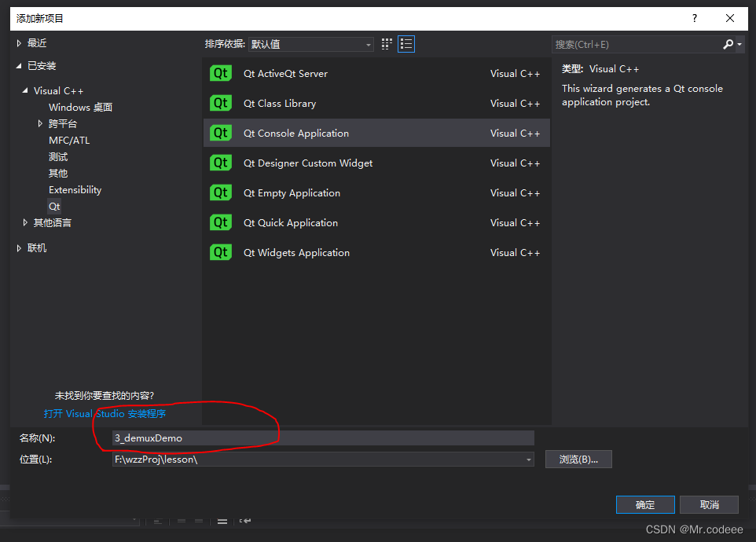Click the Qt Class Library template icon
The width and height of the screenshot is (756, 542).
221,103
